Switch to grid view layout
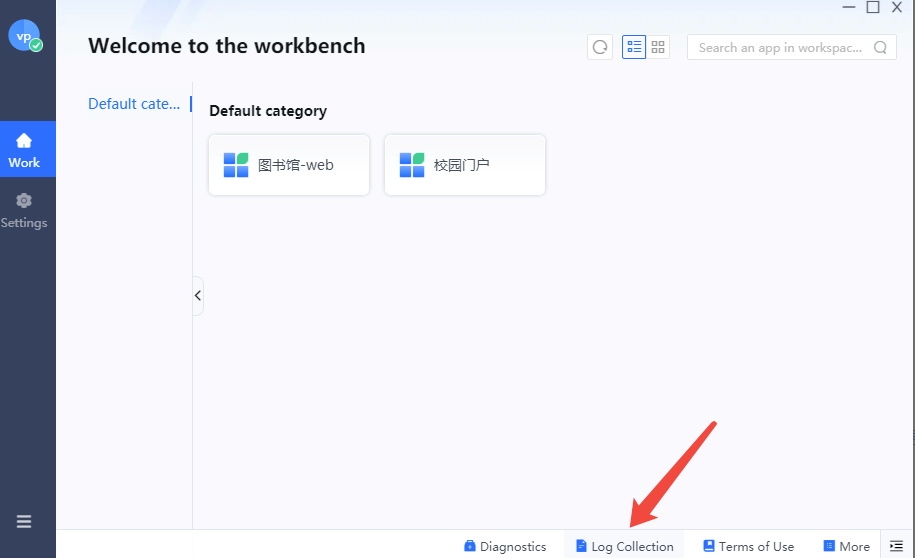This screenshot has height=558, width=915. coord(658,47)
